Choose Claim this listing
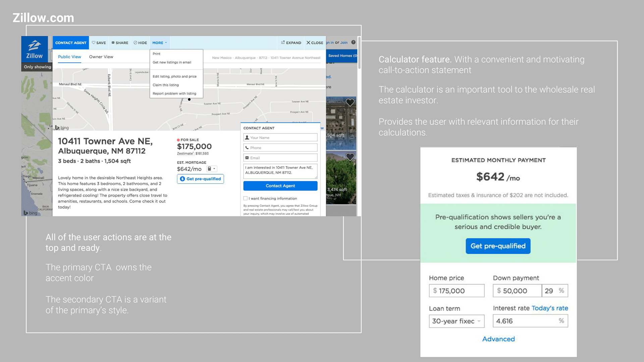Screen dimensions: 644x362 click(166, 85)
